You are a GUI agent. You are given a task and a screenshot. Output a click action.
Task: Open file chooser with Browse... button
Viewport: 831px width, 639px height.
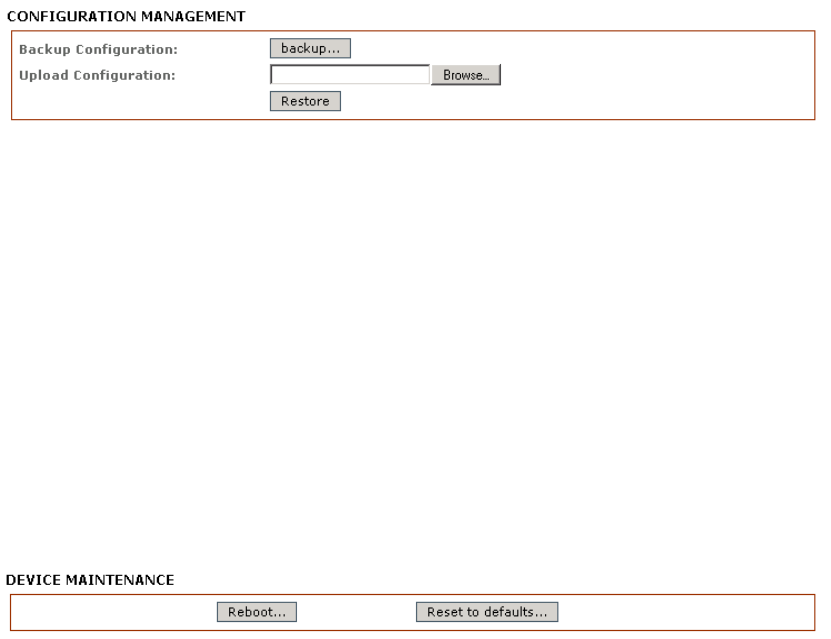(x=466, y=75)
